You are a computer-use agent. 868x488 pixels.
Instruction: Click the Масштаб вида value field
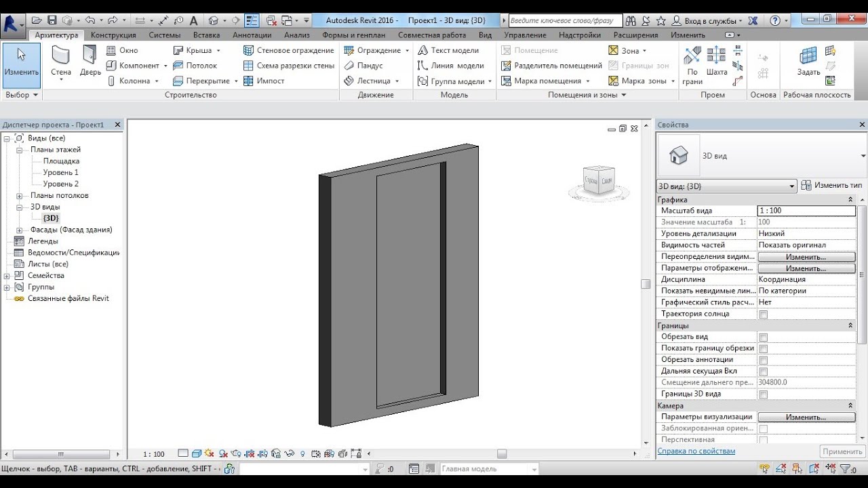806,211
